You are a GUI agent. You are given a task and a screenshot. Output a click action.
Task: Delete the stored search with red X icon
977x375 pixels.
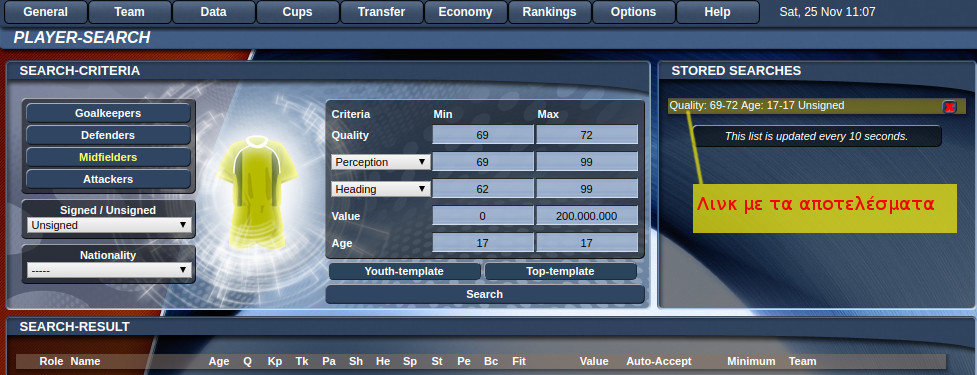(949, 107)
